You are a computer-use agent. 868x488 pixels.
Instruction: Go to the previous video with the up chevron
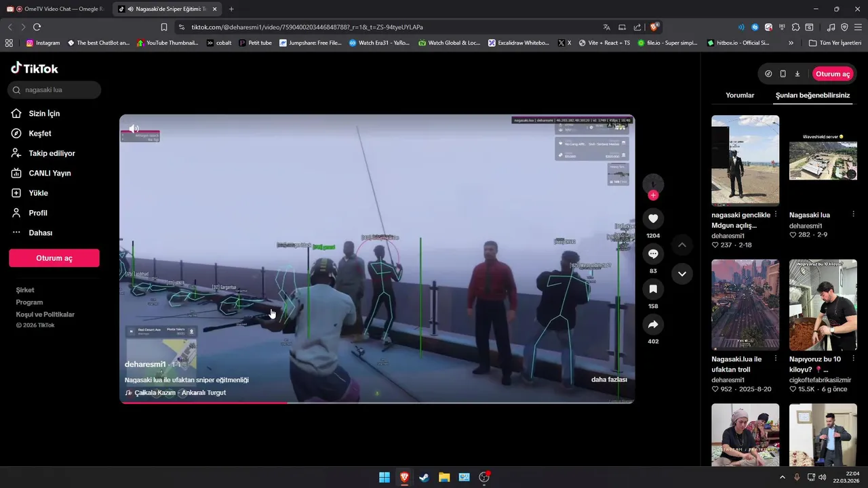(682, 244)
